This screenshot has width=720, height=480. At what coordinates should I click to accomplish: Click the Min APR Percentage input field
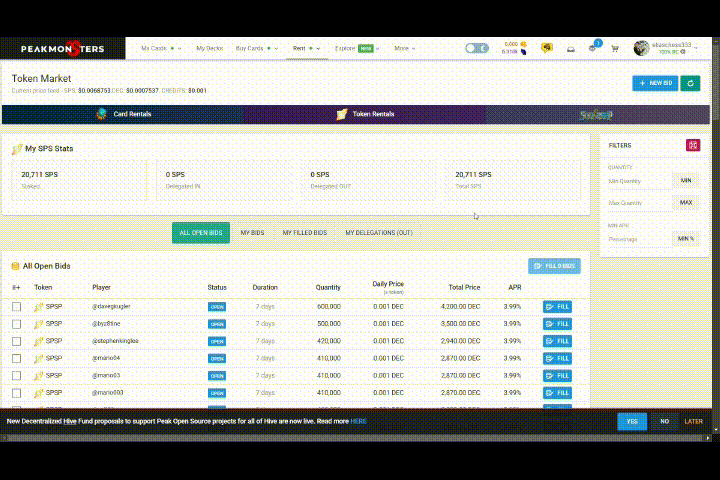coord(640,239)
